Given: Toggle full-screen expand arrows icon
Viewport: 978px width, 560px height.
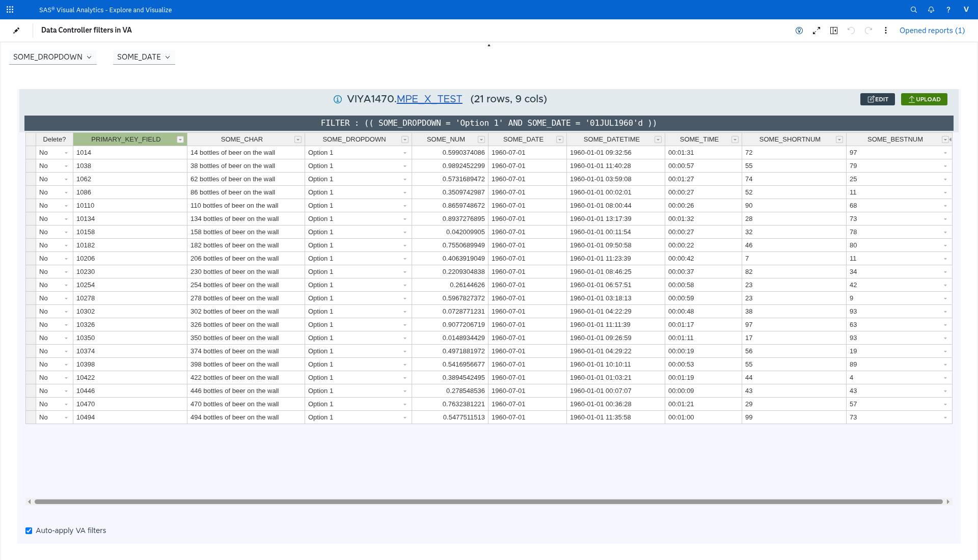Looking at the screenshot, I should click(817, 31).
